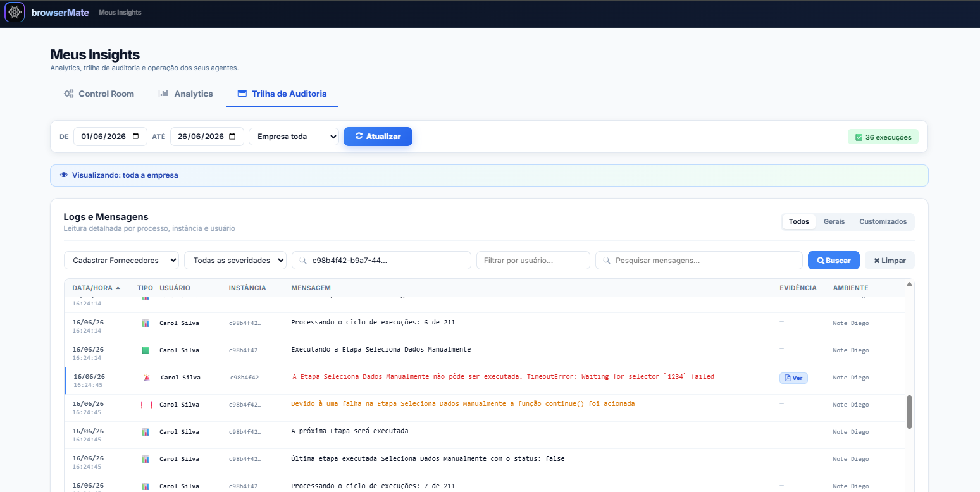This screenshot has height=492, width=980.
Task: Switch the log filter to Gerais
Action: coord(834,222)
